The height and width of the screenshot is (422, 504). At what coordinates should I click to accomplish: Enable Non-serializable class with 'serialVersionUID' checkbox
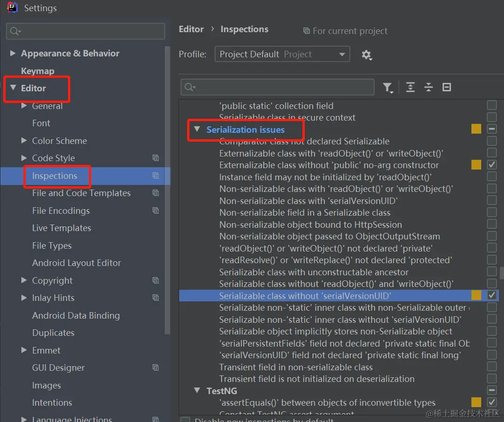tap(492, 200)
